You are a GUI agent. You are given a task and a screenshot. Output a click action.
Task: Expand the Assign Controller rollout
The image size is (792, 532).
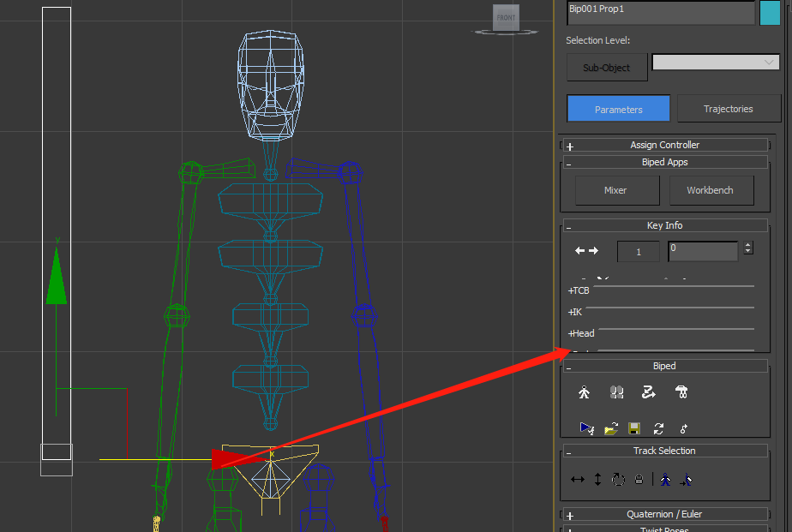pos(665,146)
